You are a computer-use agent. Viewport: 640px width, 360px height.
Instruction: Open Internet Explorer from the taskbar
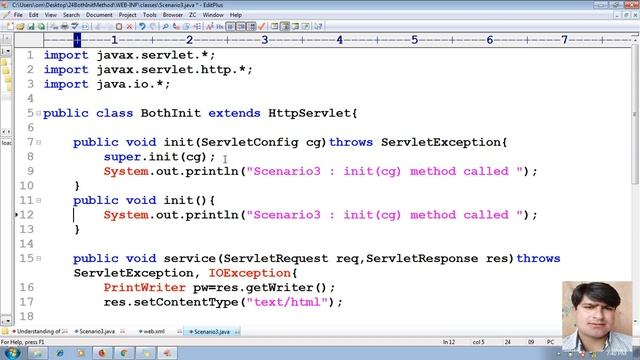point(60,353)
